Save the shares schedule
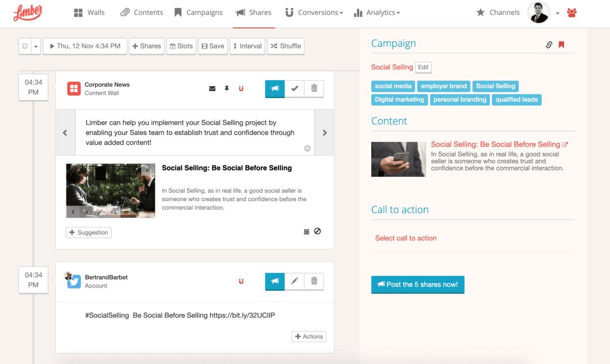Screen dimensions: 610x364 (x=213, y=46)
